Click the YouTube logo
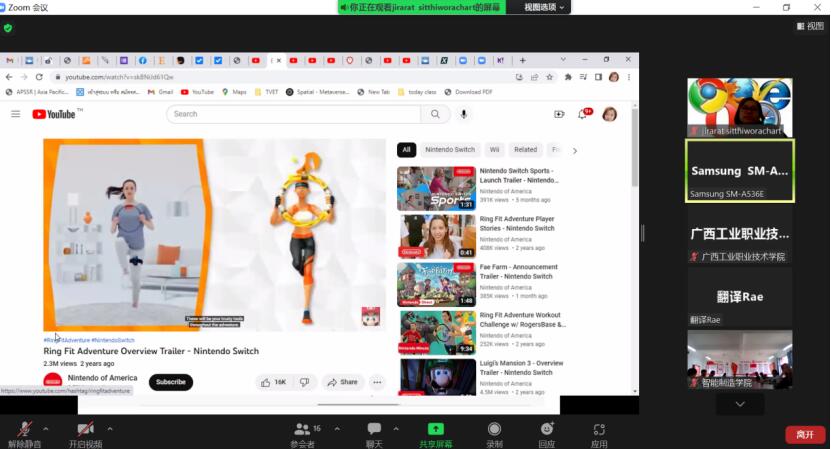 [54, 114]
